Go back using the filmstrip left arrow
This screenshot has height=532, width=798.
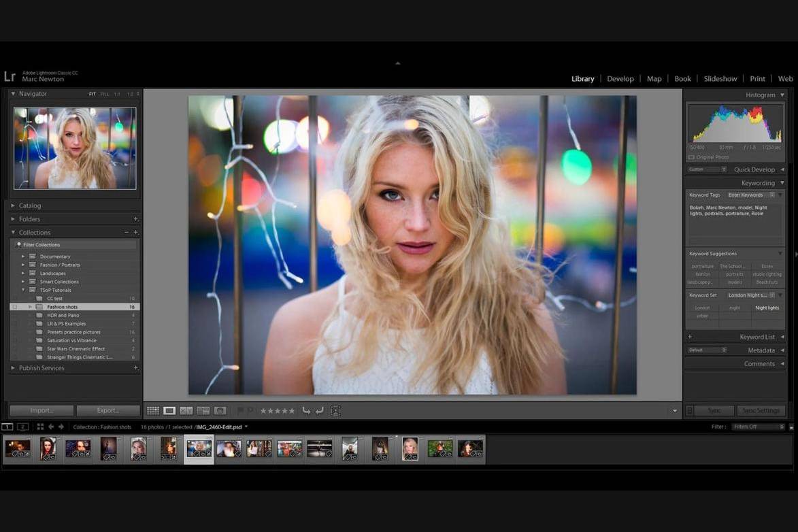pyautogui.click(x=51, y=427)
